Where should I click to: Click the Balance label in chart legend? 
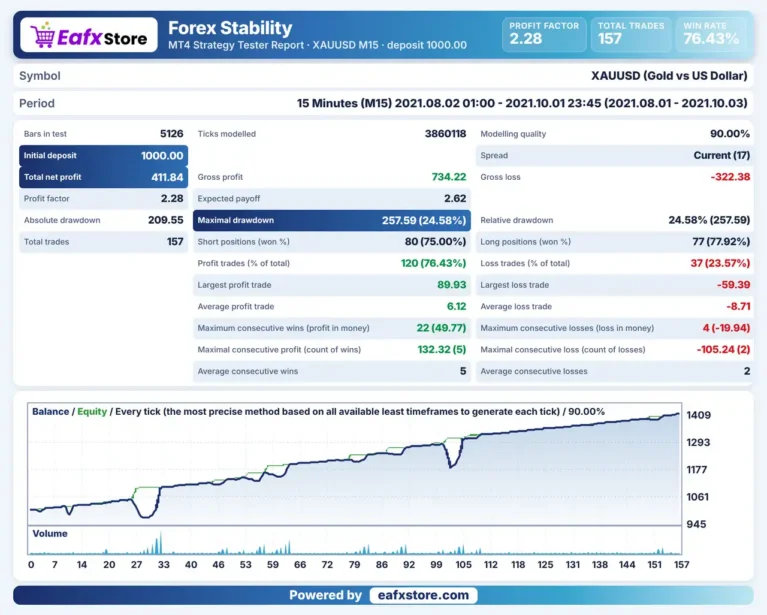click(50, 411)
